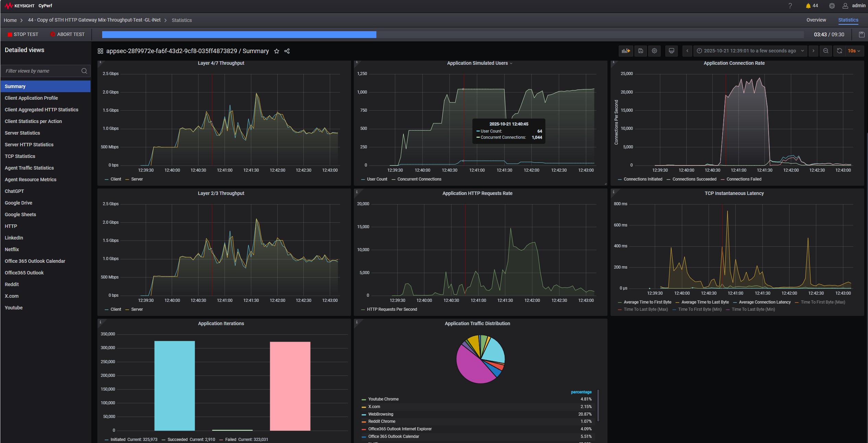Select TCP Statistics in Detailed views

pyautogui.click(x=20, y=156)
